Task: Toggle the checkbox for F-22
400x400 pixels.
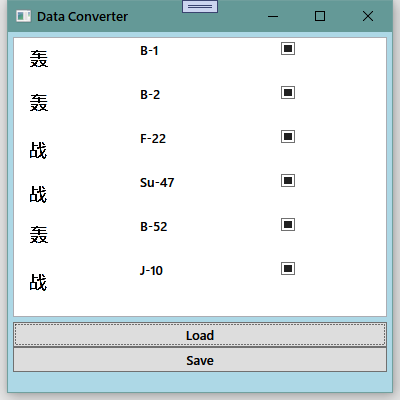Action: pos(288,137)
